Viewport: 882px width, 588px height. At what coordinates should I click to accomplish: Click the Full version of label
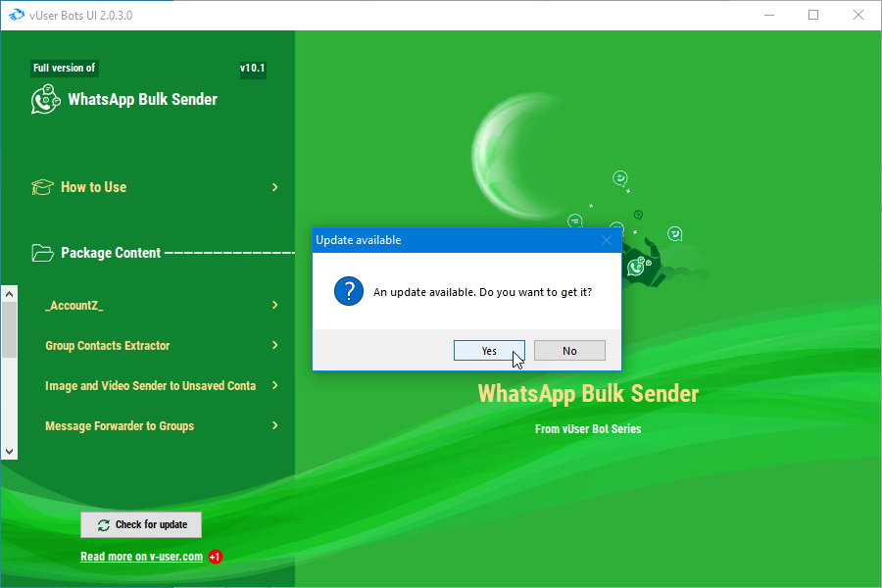[x=64, y=68]
